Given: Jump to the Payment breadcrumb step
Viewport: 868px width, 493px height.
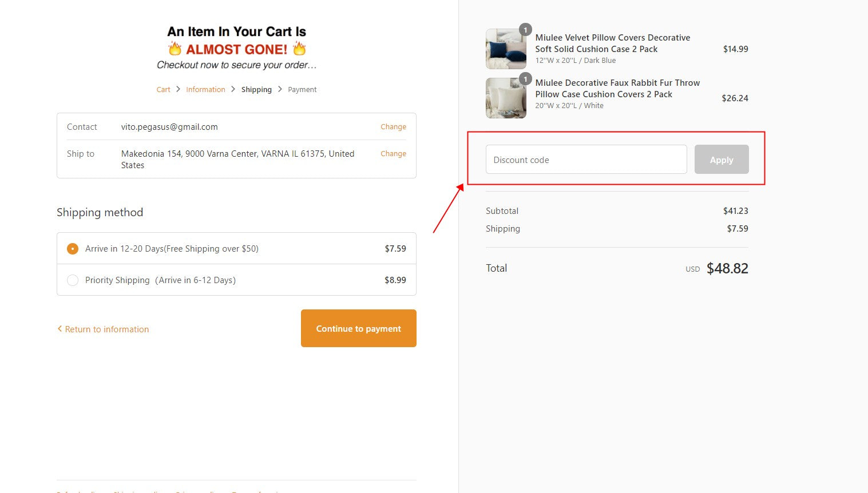Looking at the screenshot, I should coord(302,90).
